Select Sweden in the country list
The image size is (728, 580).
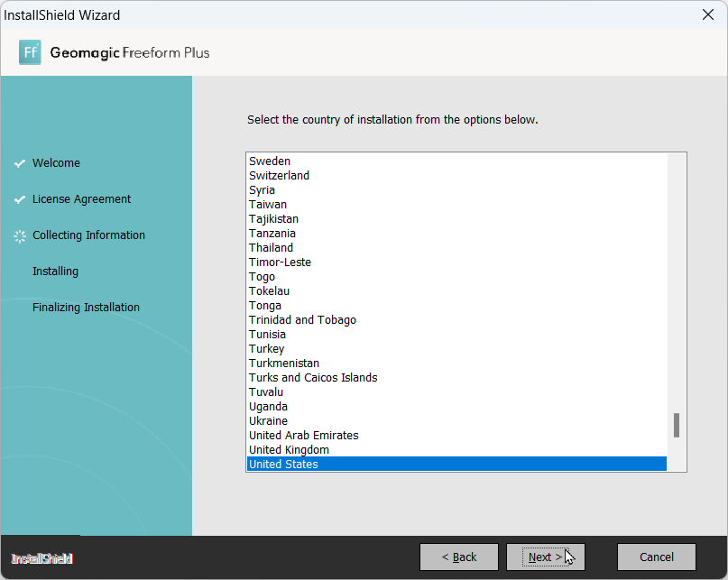pyautogui.click(x=270, y=161)
